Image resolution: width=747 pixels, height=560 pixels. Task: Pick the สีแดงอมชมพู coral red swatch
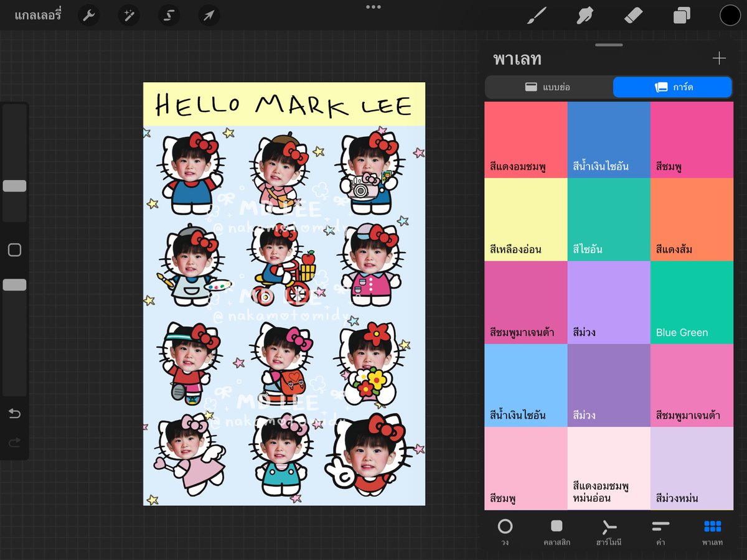coord(526,140)
